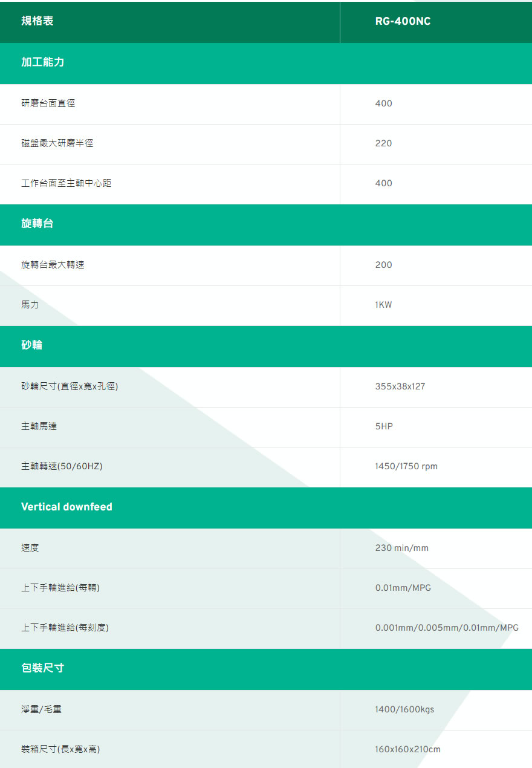Click the 5HP value
The height and width of the screenshot is (768, 532).
[x=384, y=426]
